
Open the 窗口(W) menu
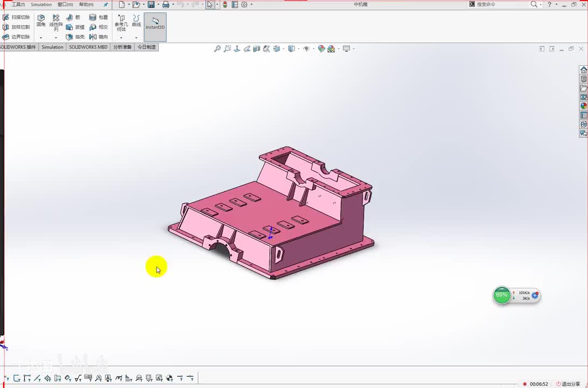click(65, 4)
